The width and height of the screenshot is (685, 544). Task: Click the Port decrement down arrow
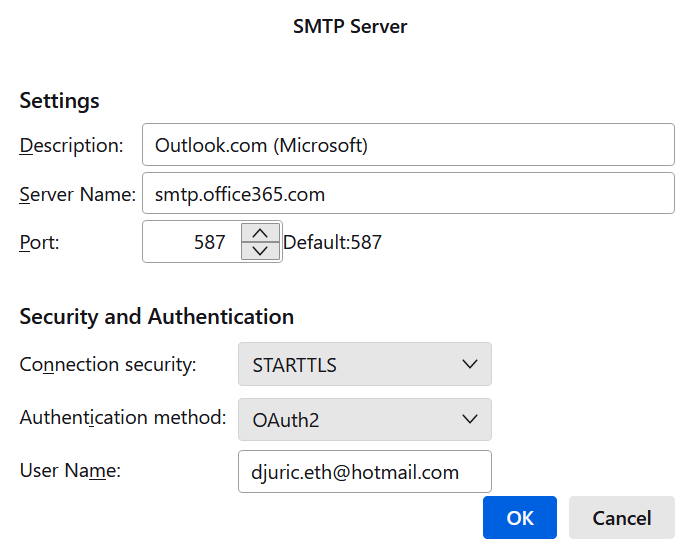pyautogui.click(x=260, y=250)
